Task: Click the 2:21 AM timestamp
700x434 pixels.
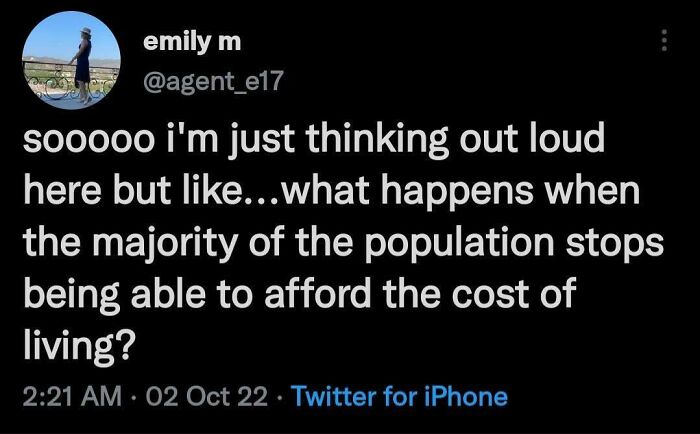Action: click(x=72, y=396)
